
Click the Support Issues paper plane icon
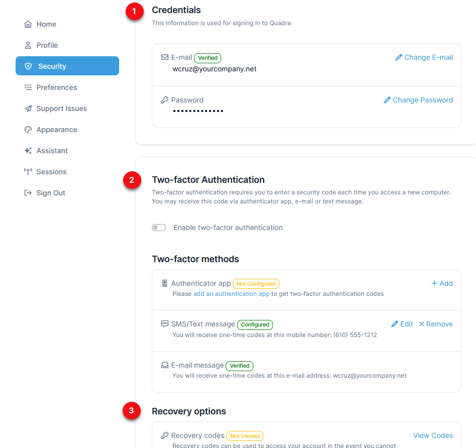pos(28,108)
